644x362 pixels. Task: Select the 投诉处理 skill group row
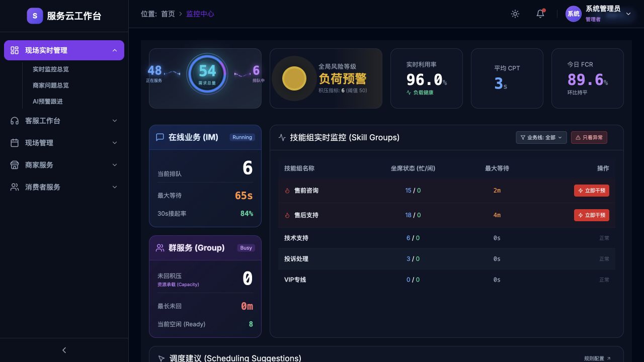click(447, 259)
